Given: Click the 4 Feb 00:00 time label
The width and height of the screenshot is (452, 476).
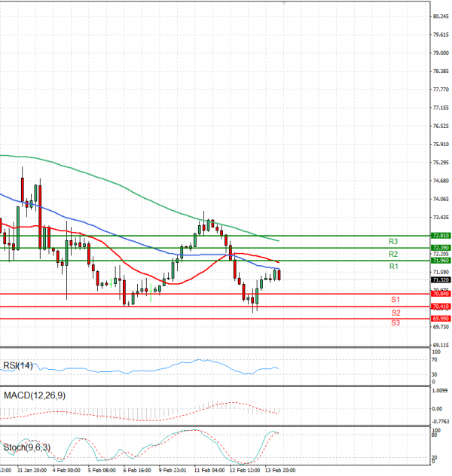Looking at the screenshot, I should click(x=66, y=470).
